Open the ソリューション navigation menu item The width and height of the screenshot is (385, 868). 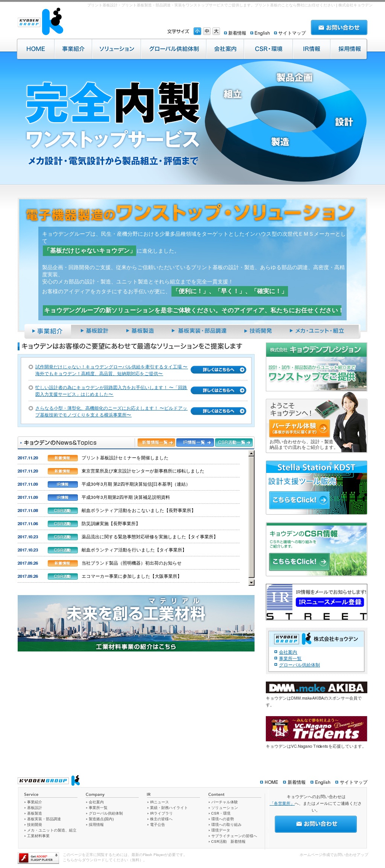pyautogui.click(x=117, y=49)
